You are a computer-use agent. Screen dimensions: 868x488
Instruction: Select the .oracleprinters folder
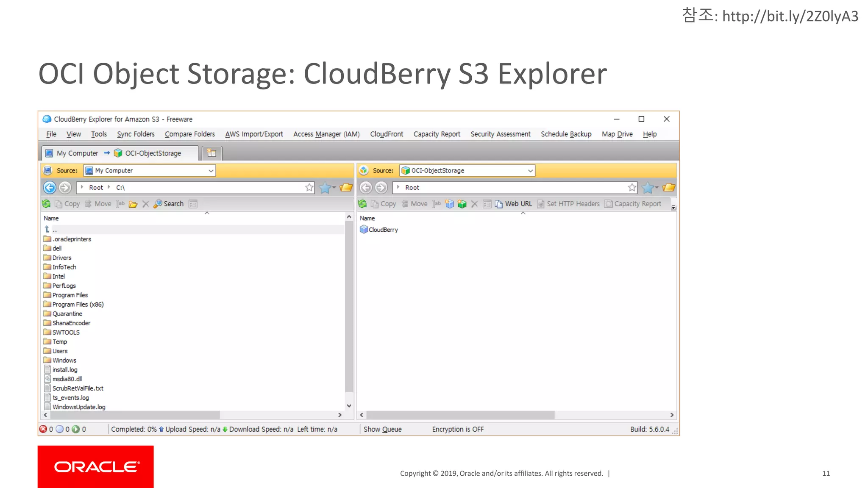pos(67,239)
